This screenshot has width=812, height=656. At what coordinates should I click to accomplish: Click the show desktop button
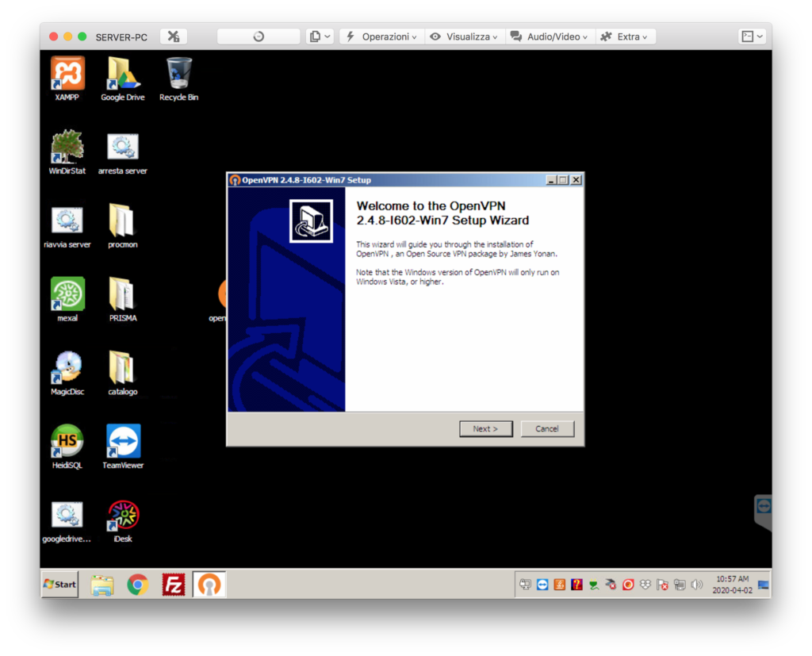point(764,585)
